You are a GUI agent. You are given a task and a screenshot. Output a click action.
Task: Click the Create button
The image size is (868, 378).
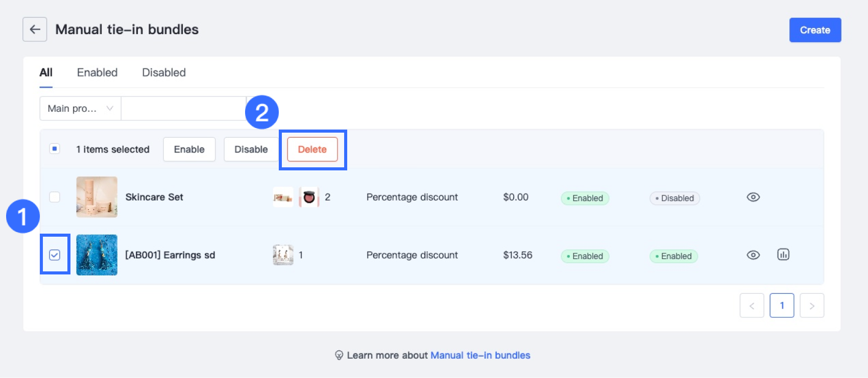tap(815, 30)
